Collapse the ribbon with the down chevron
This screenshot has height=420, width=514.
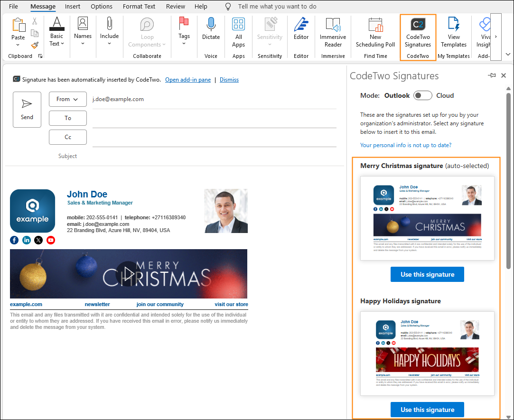tap(508, 55)
